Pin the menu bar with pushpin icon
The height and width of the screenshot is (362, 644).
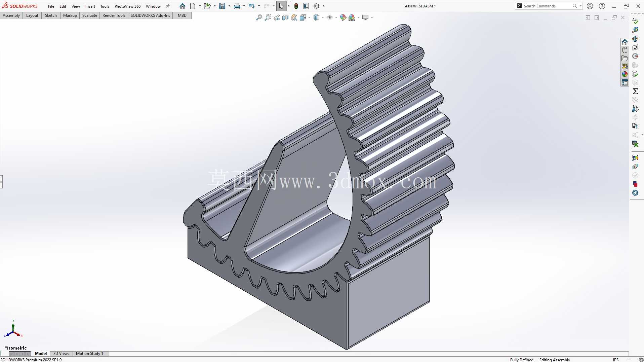point(168,6)
